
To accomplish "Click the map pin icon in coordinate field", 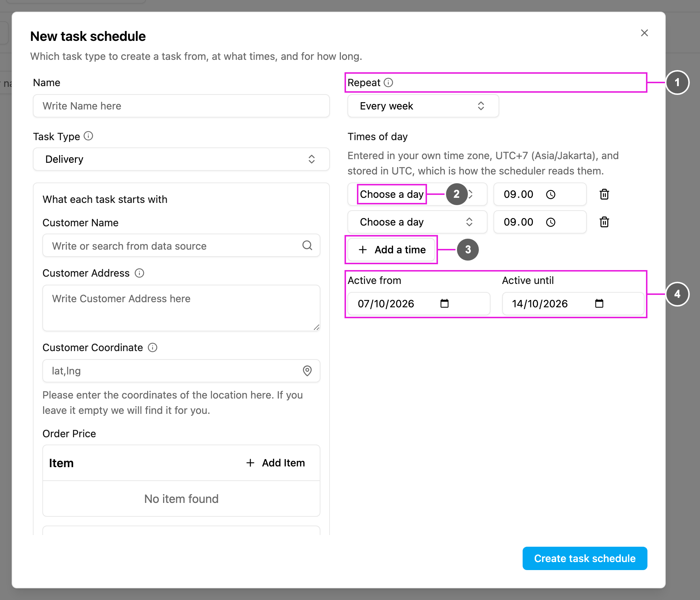I will 307,371.
